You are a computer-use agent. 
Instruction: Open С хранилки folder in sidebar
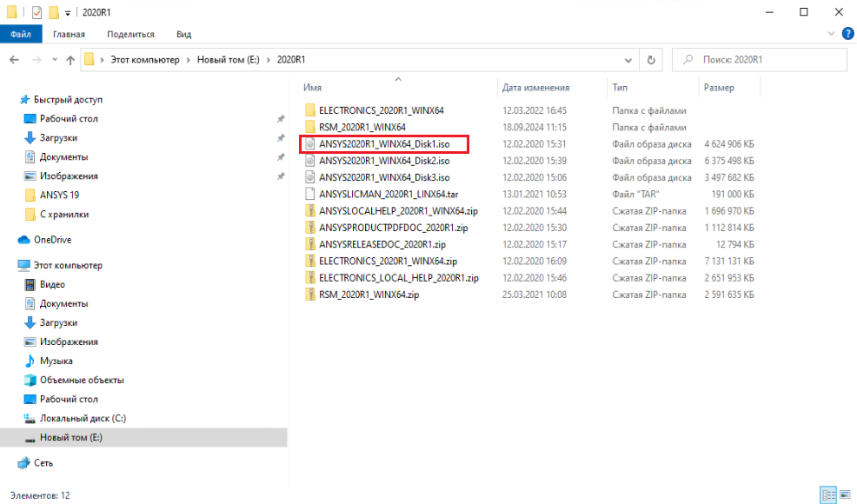coord(64,215)
